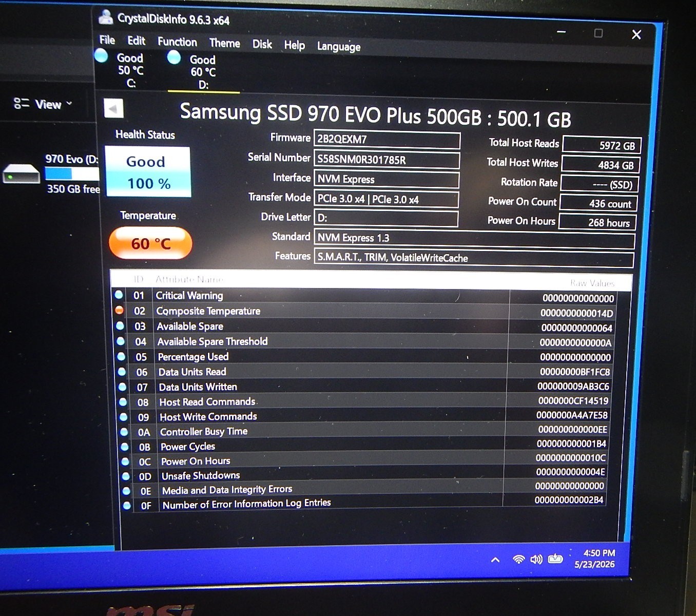Image resolution: width=696 pixels, height=616 pixels.
Task: Open the volume speaker tray icon
Action: 536,559
